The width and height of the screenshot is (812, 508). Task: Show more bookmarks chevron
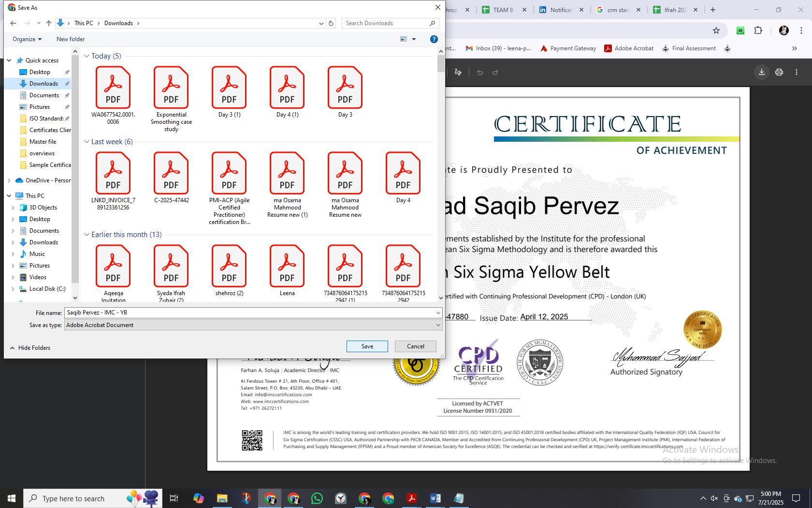tap(794, 48)
